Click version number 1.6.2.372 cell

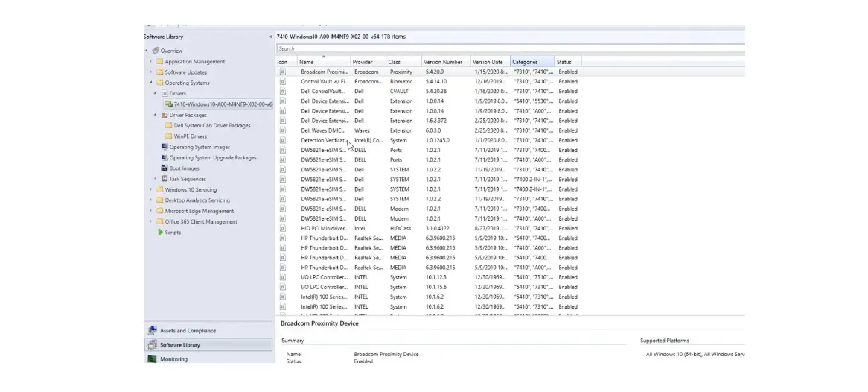(435, 121)
